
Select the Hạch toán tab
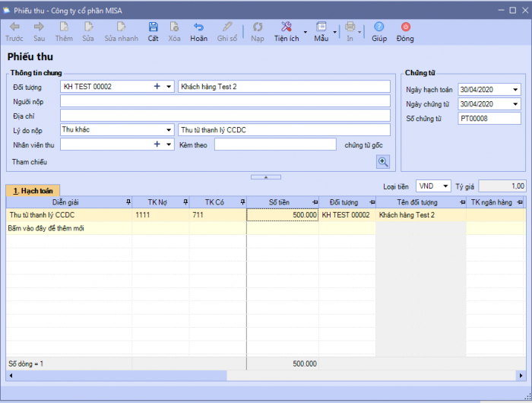coord(33,189)
